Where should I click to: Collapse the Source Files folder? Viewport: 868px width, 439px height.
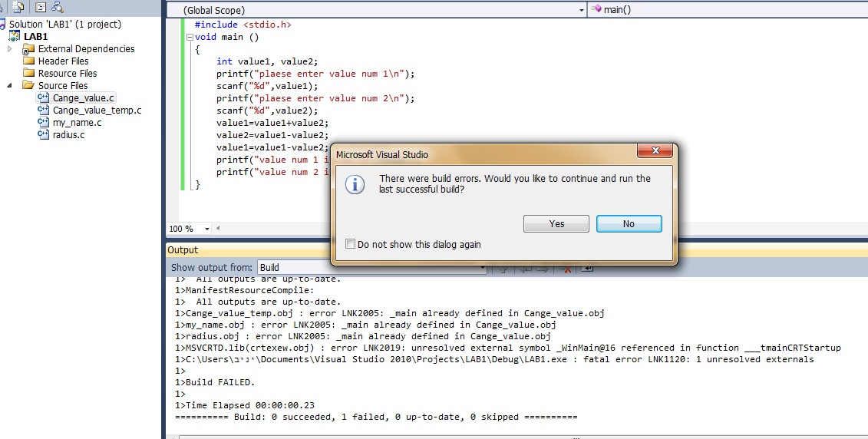(10, 85)
